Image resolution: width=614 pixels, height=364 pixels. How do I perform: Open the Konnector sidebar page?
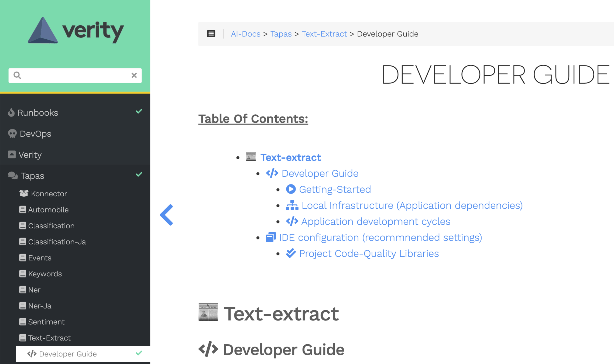coord(49,194)
